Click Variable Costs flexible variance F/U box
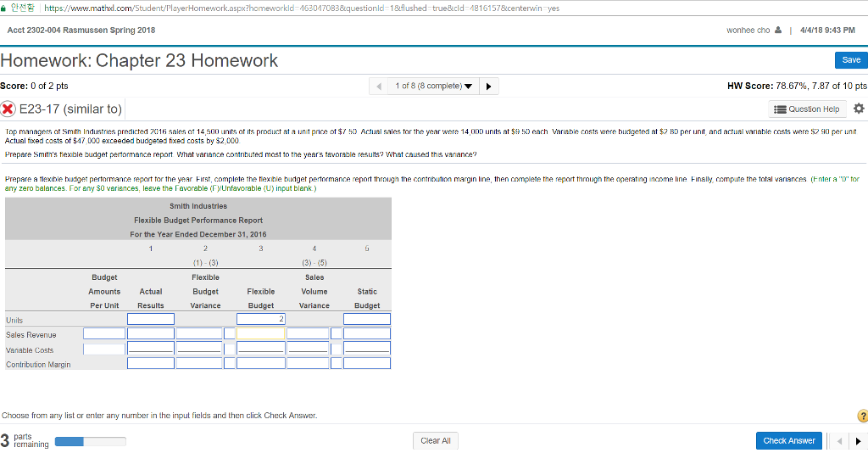Viewport: 868px width, 453px height. (x=230, y=350)
